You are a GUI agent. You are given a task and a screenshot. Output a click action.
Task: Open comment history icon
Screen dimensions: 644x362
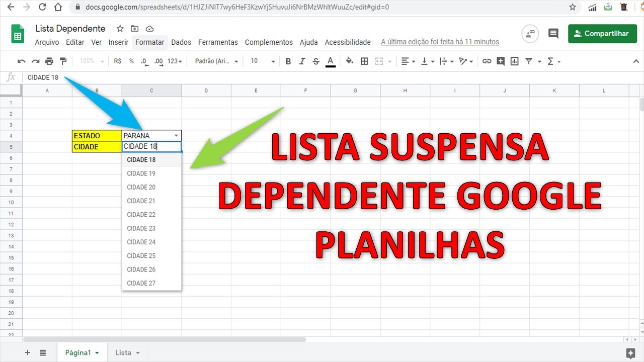tap(553, 34)
